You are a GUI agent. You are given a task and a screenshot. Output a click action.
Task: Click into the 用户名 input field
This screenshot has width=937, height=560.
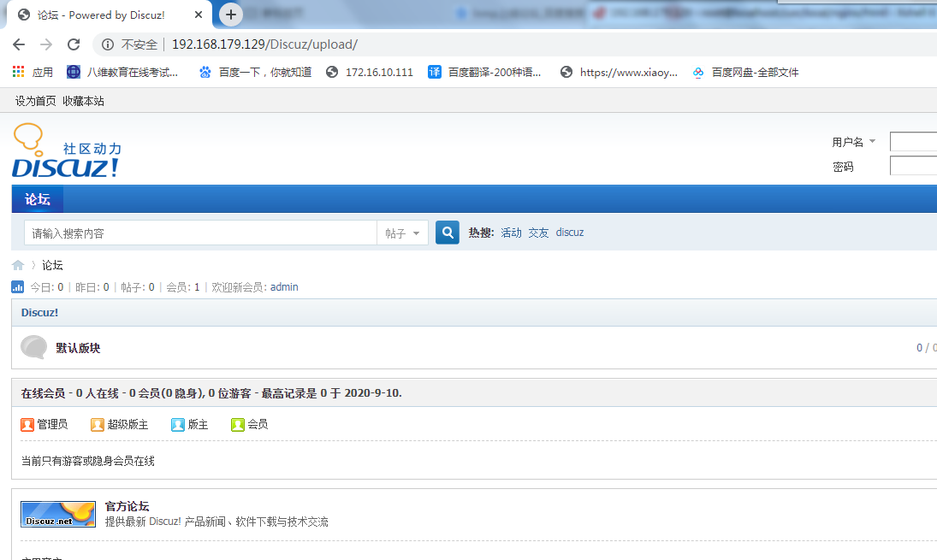click(913, 141)
